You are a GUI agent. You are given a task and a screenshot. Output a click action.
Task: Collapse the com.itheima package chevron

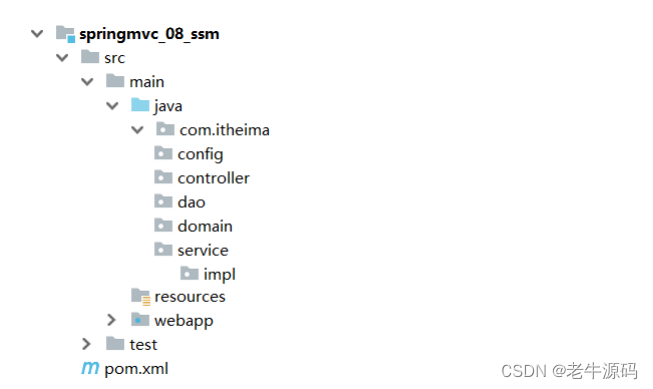tap(137, 130)
